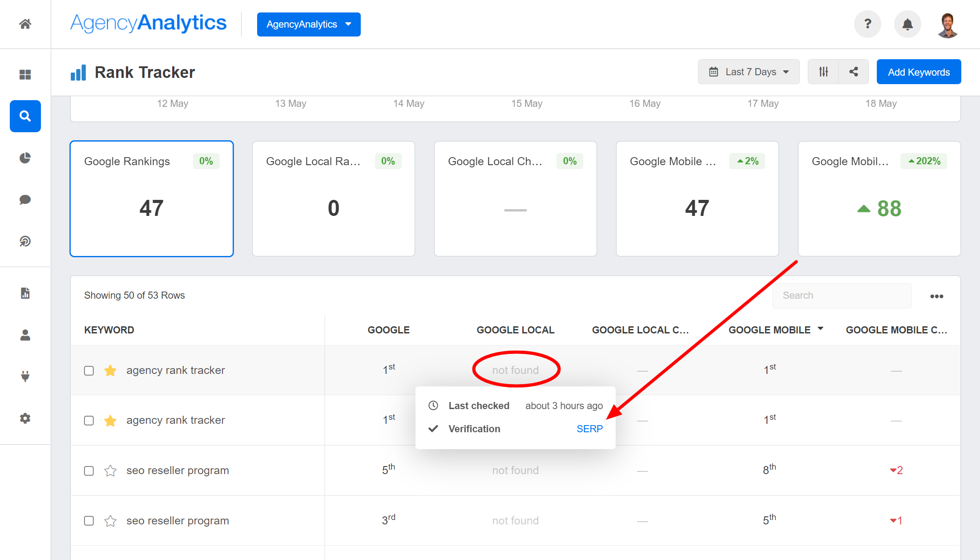The width and height of the screenshot is (980, 560).
Task: Open the settings gear icon in sidebar
Action: [x=25, y=418]
